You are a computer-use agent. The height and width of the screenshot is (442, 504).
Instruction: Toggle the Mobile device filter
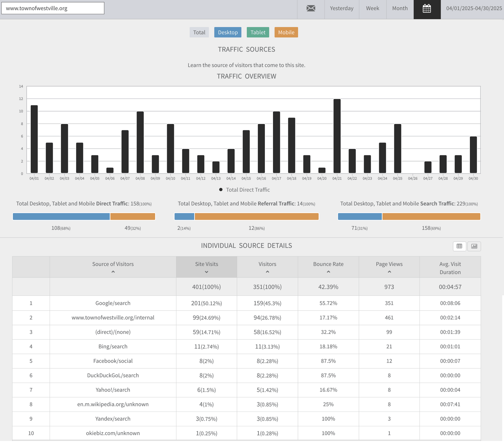(x=286, y=32)
